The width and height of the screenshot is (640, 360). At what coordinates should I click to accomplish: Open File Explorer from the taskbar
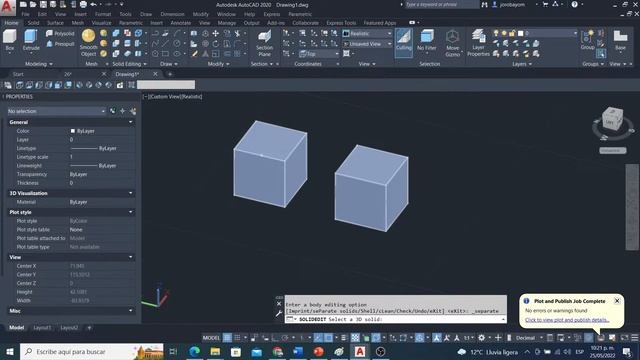[215, 351]
